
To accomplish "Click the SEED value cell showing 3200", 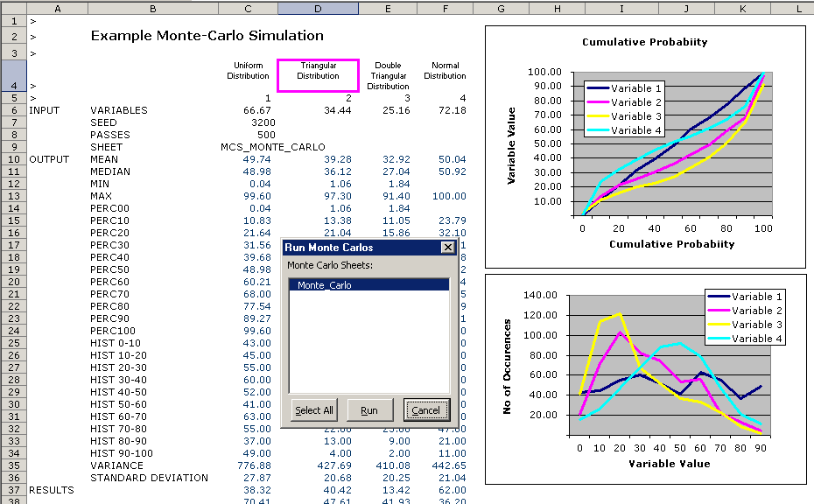I will tap(248, 122).
